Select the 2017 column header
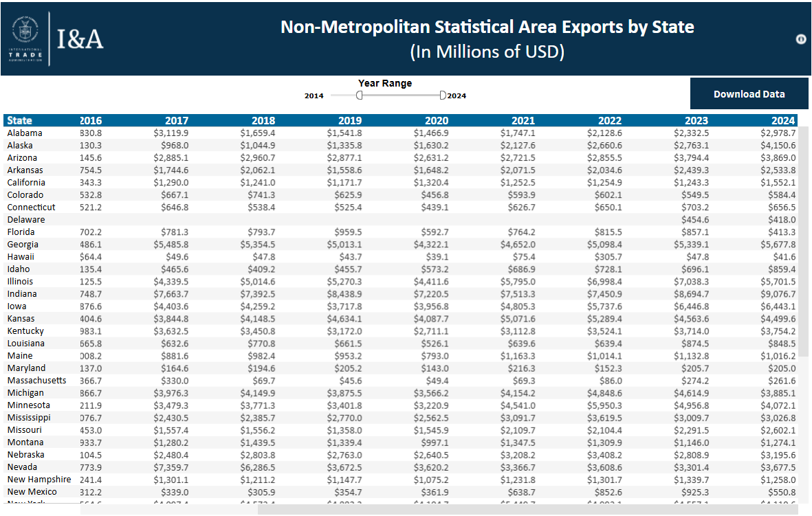812x516 pixels. point(177,120)
